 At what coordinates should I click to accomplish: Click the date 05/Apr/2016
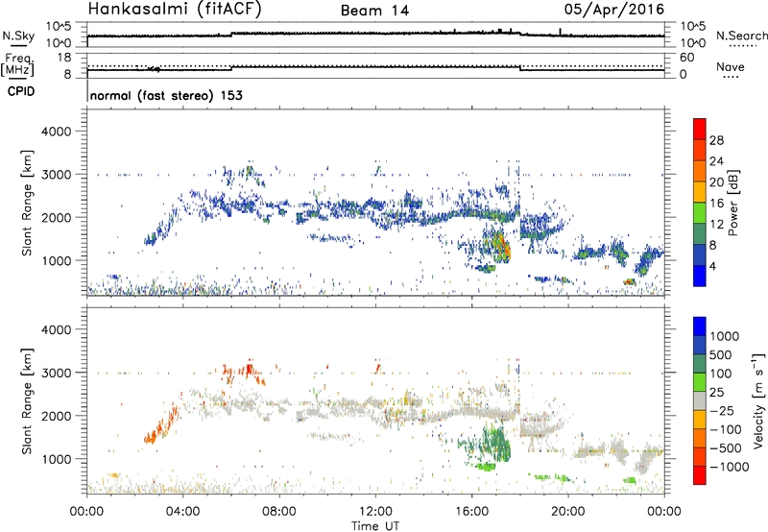(614, 10)
